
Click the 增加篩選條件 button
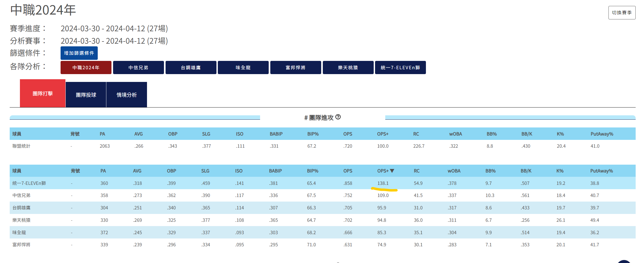79,53
